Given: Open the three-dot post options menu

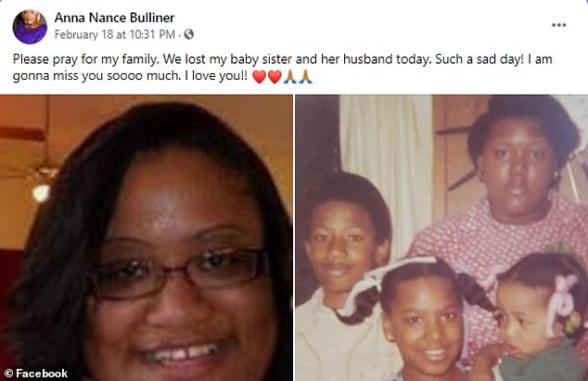Looking at the screenshot, I should [558, 25].
